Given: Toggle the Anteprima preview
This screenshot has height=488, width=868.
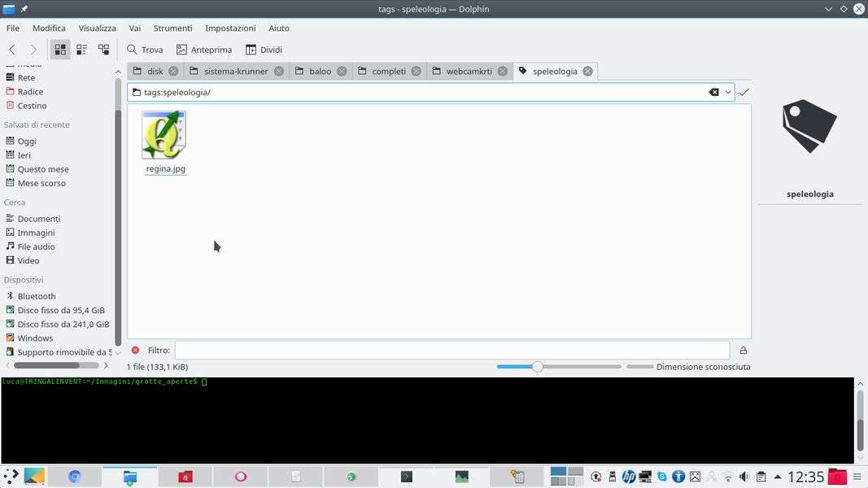Looking at the screenshot, I should (204, 50).
